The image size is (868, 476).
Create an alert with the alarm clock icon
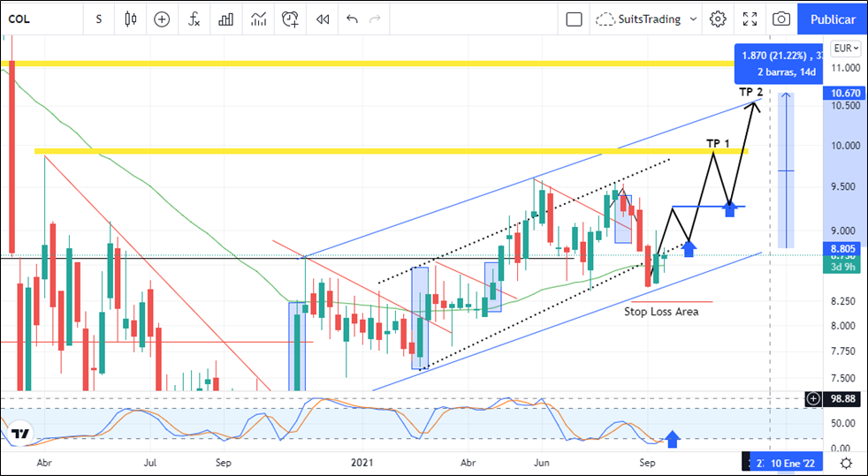click(291, 19)
